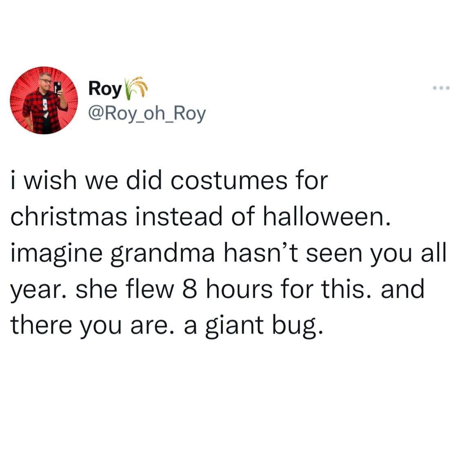Click the word "there" starting last line
471x476 pixels.
click(42, 325)
